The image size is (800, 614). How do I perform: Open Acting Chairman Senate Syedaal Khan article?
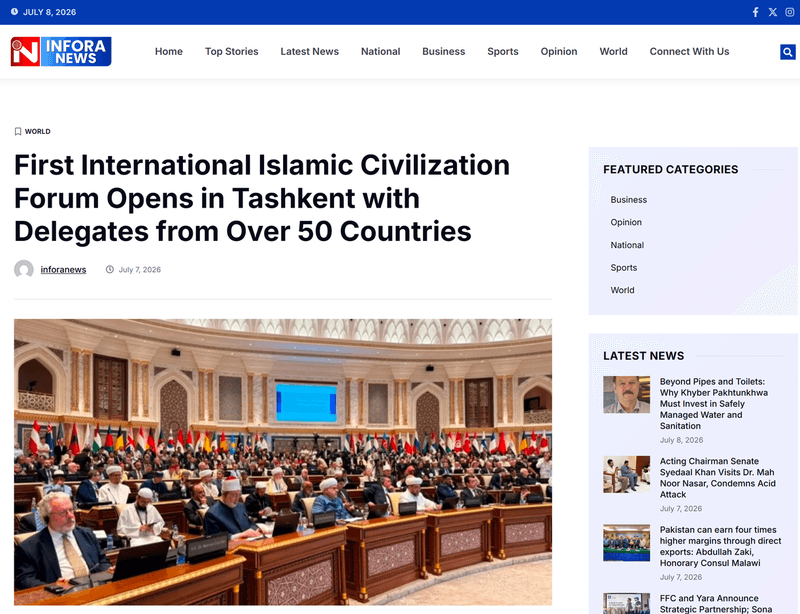pyautogui.click(x=718, y=478)
